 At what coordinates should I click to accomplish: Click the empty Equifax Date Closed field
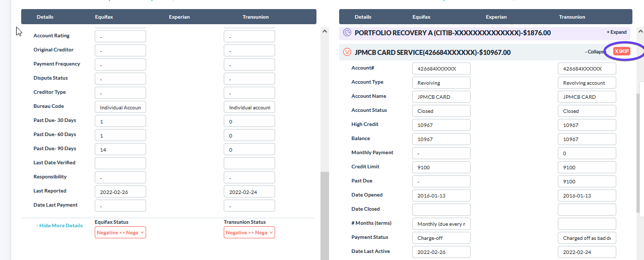(x=441, y=210)
